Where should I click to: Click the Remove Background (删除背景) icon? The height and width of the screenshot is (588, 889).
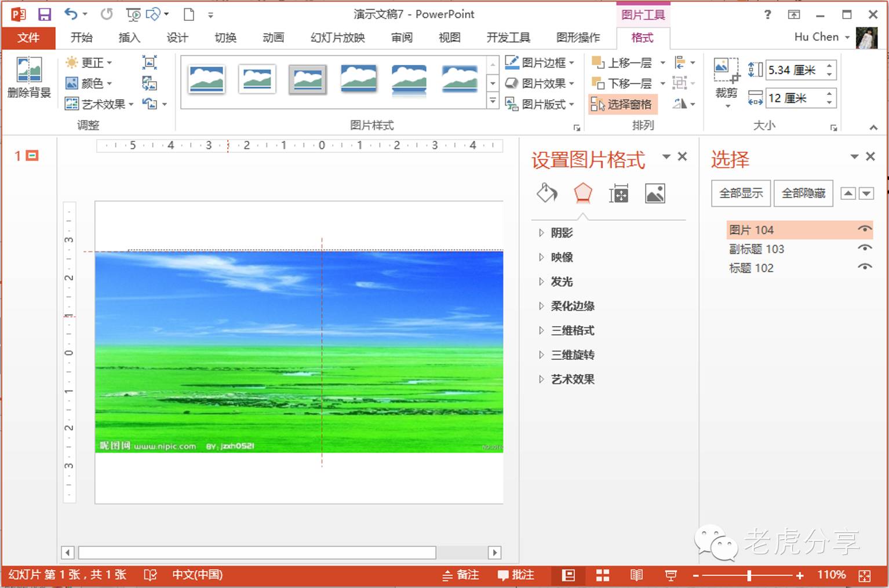(x=29, y=71)
